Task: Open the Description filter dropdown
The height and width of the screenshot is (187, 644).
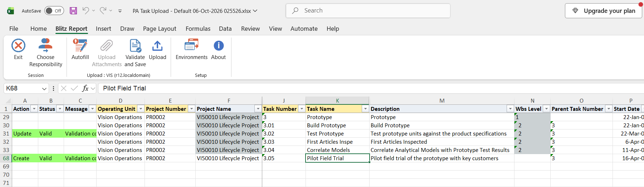Action: click(x=510, y=109)
